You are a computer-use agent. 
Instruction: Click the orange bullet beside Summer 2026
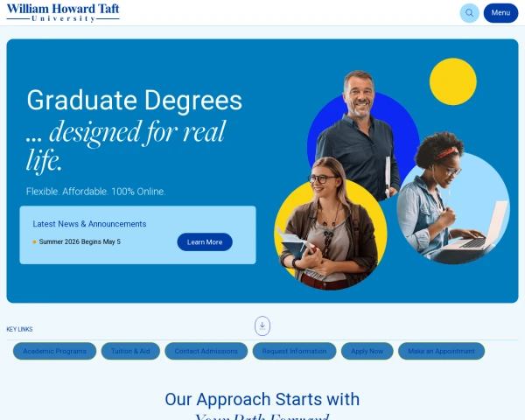pyautogui.click(x=34, y=241)
